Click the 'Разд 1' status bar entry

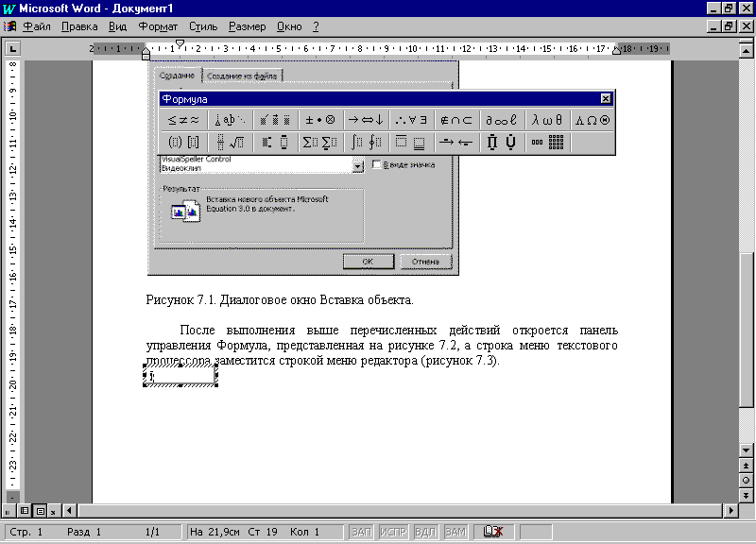click(84, 532)
